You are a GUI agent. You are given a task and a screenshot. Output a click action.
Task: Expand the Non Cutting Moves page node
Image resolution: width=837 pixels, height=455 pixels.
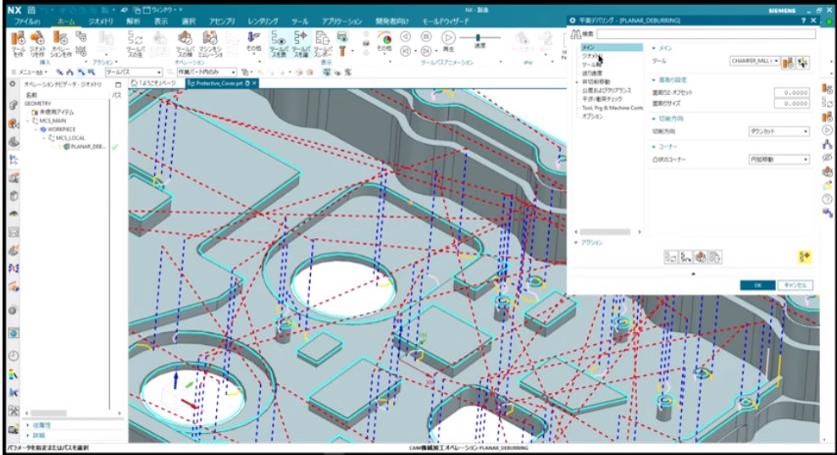pos(577,82)
